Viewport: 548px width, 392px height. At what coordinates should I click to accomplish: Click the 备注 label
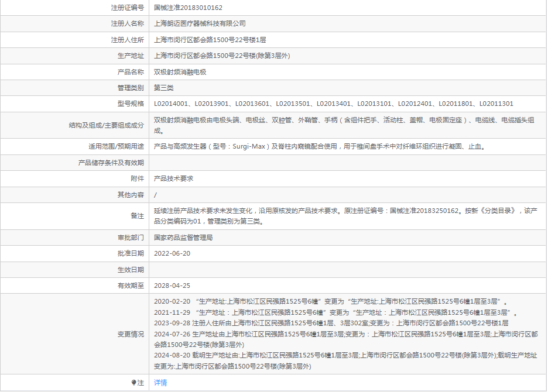pos(138,216)
